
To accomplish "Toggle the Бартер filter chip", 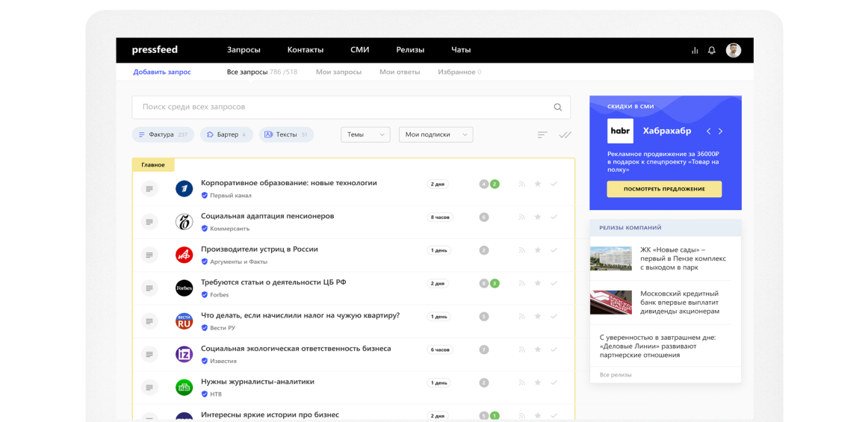I will [x=226, y=134].
